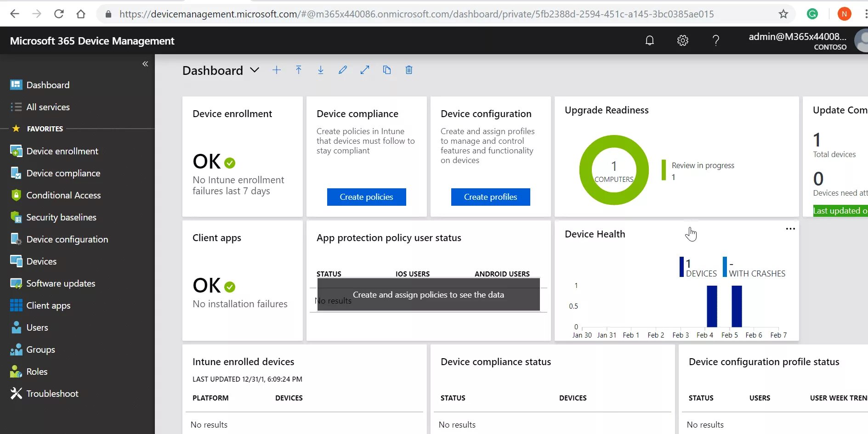
Task: Open the Device enrollment OK tile
Action: (x=243, y=157)
